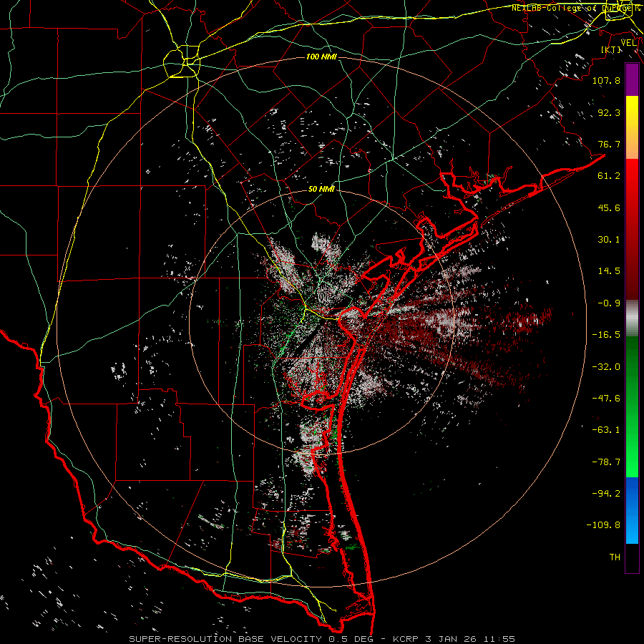Click the 92.3 legend value
This screenshot has width=644, height=644.
609,112
